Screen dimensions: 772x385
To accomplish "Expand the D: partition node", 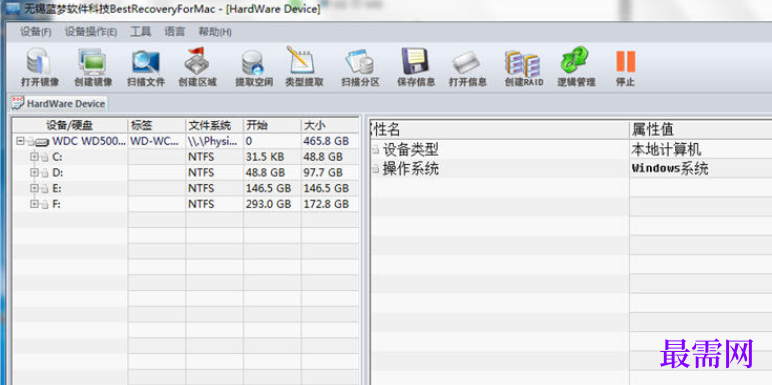I will click(34, 173).
